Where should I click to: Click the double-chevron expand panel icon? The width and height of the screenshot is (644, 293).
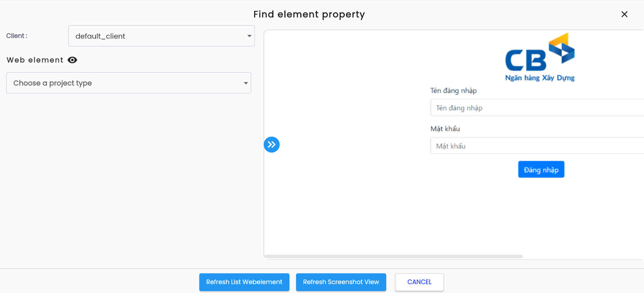pos(272,144)
